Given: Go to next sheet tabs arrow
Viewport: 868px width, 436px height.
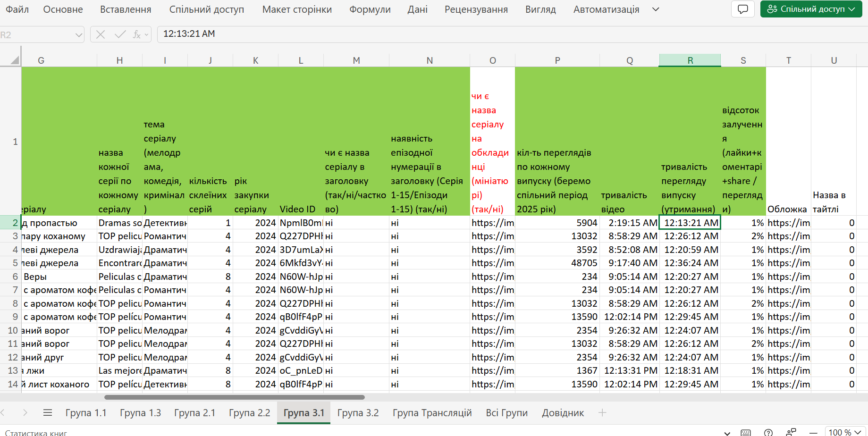Looking at the screenshot, I should pos(25,413).
